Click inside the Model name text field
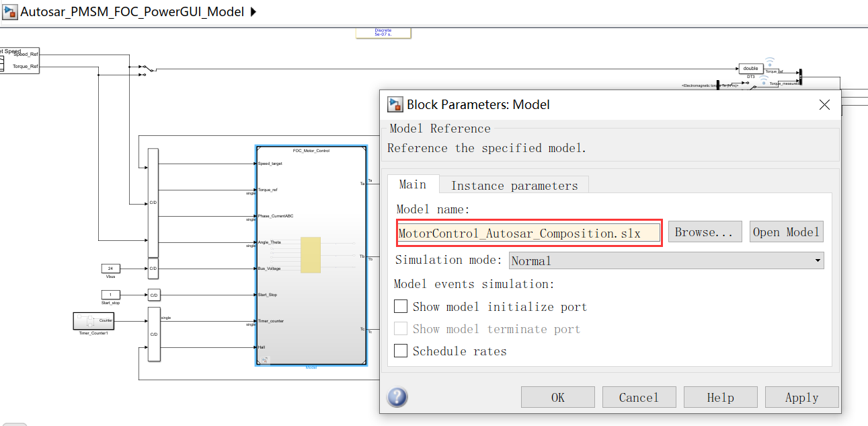 click(x=528, y=233)
